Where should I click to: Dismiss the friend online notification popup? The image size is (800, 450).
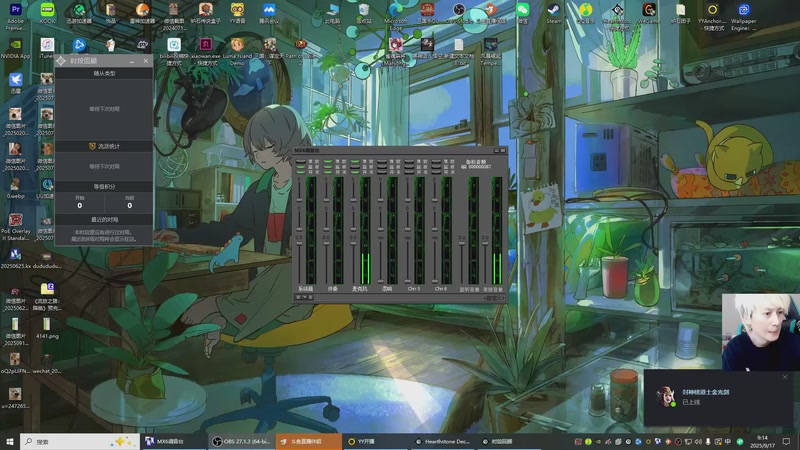coord(785,377)
